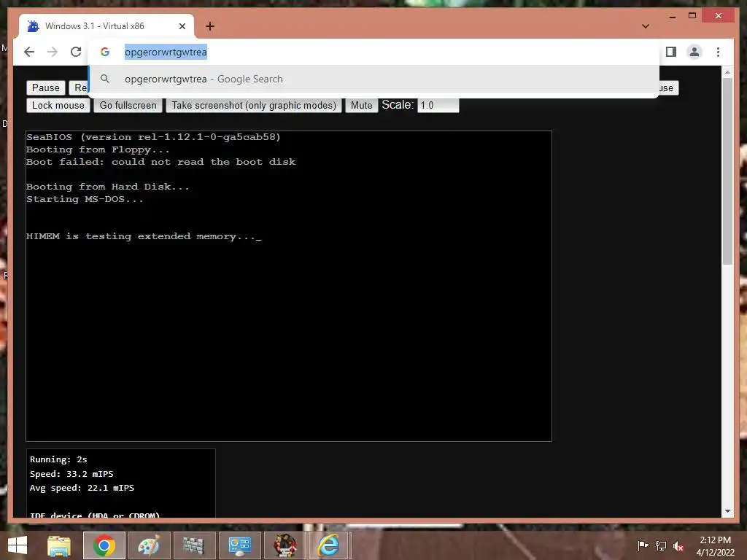Click 'Avg speed: 22.1 mIPS' line
747x560 pixels.
(x=82, y=488)
